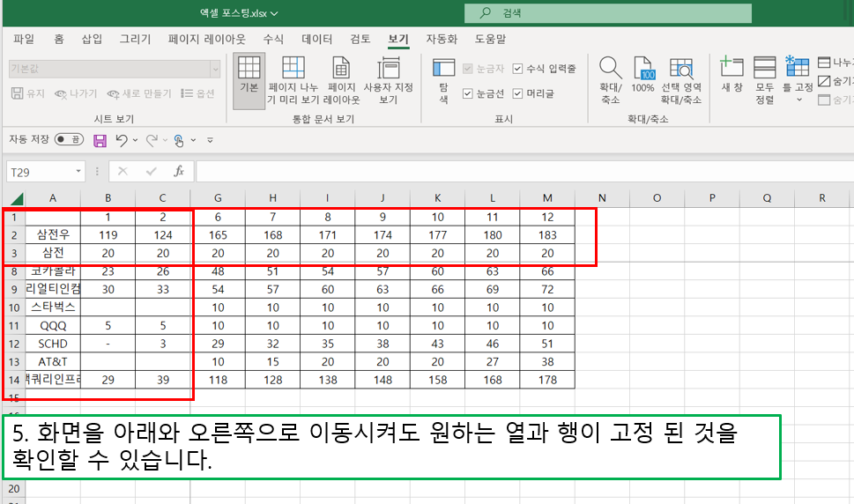The height and width of the screenshot is (504, 854).
Task: Open the 삽입 tab
Action: click(92, 39)
